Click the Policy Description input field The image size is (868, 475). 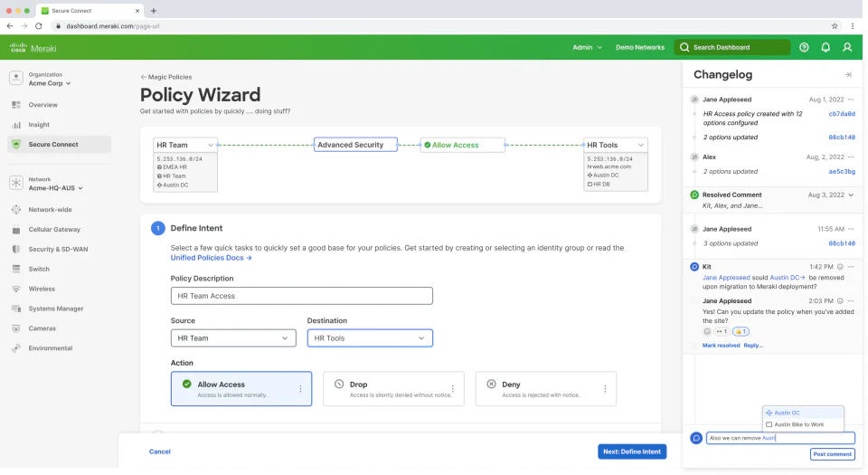tap(302, 296)
